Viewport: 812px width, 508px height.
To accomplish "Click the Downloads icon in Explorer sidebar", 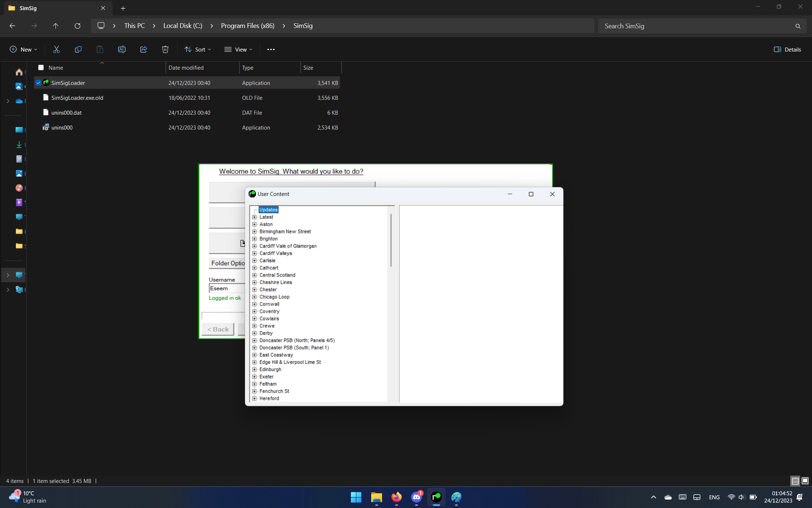I will point(19,144).
